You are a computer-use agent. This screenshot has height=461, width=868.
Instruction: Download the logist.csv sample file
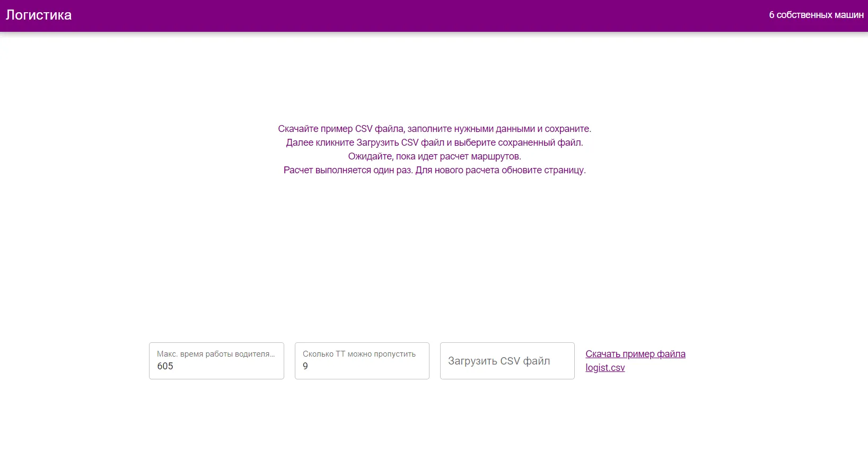click(605, 368)
